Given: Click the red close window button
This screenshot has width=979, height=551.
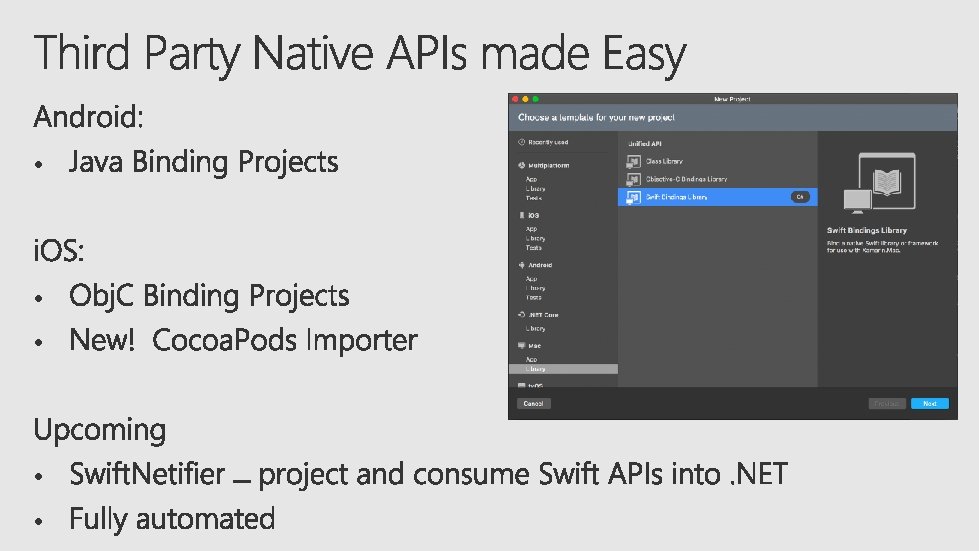Looking at the screenshot, I should (516, 99).
